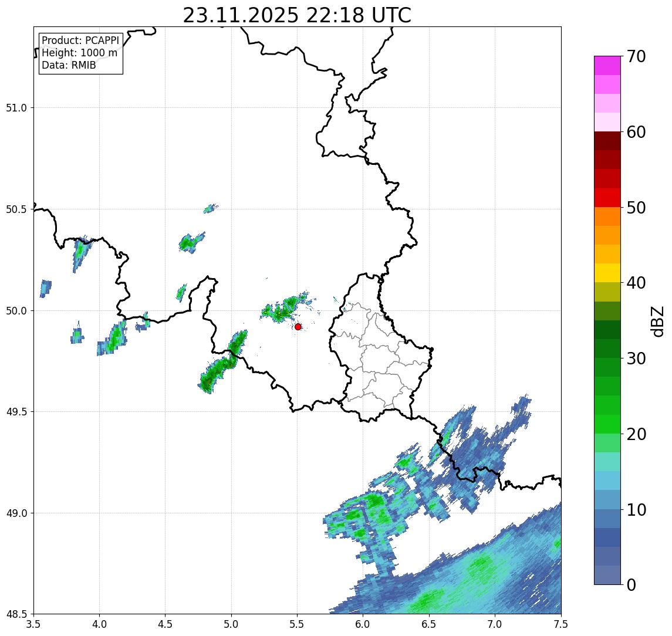Pick the bright red colorbar segment just above 50
672x636 pixels.
click(x=607, y=198)
